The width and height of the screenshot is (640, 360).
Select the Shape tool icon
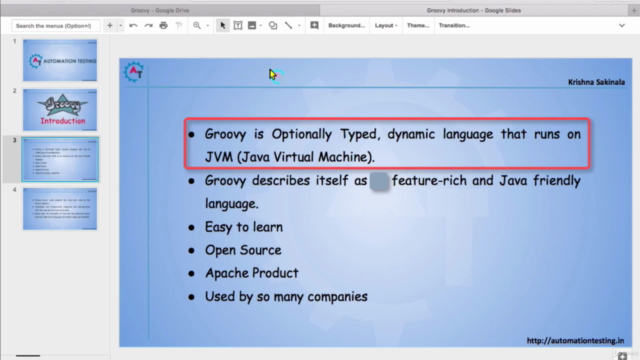point(273,25)
